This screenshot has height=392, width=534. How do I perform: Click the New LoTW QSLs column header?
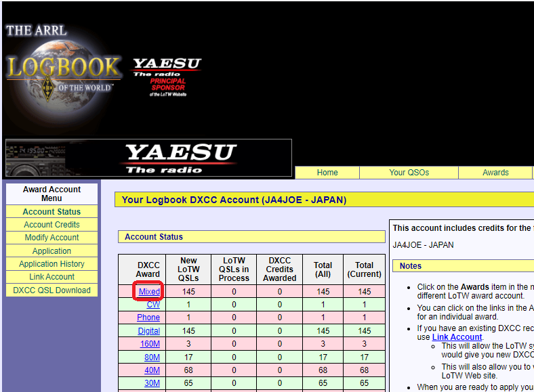pyautogui.click(x=188, y=269)
